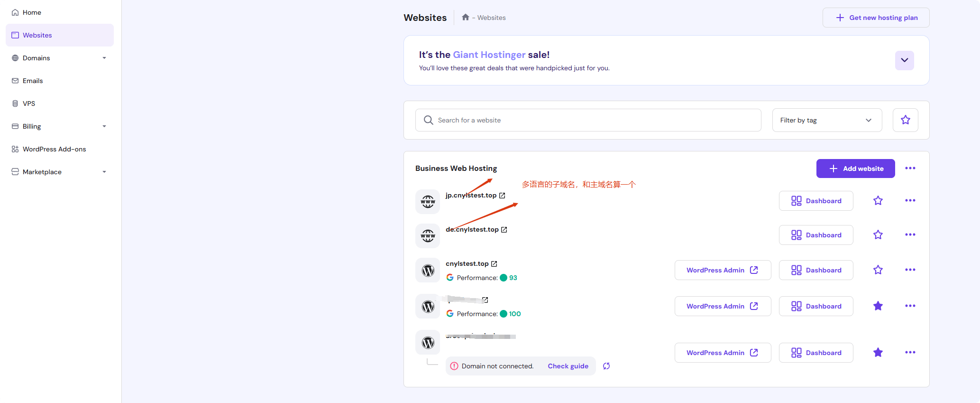Open cnylstest.top external link icon
Screen dimensions: 980x403
click(x=494, y=264)
